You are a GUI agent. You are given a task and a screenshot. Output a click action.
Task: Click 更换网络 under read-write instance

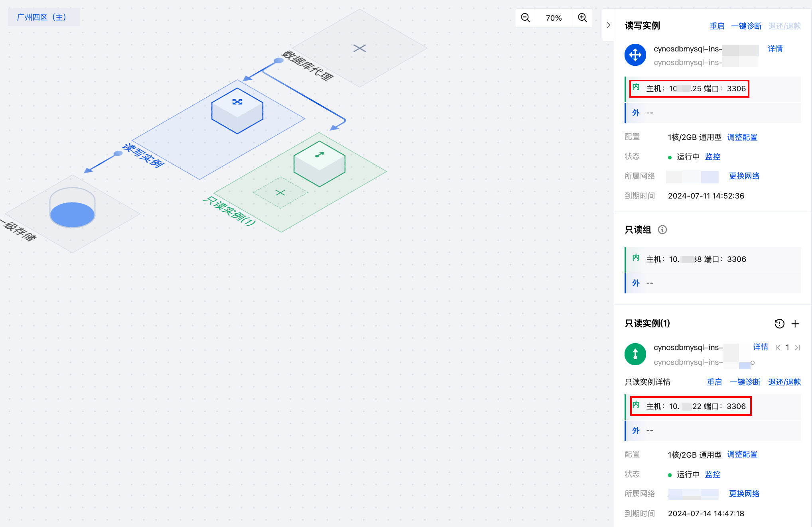(x=744, y=176)
